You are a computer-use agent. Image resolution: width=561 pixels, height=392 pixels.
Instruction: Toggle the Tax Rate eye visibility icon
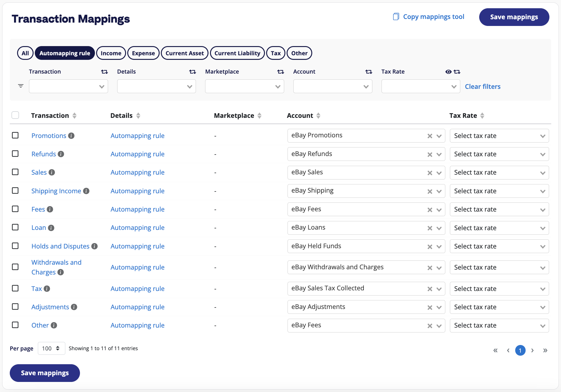(x=448, y=72)
